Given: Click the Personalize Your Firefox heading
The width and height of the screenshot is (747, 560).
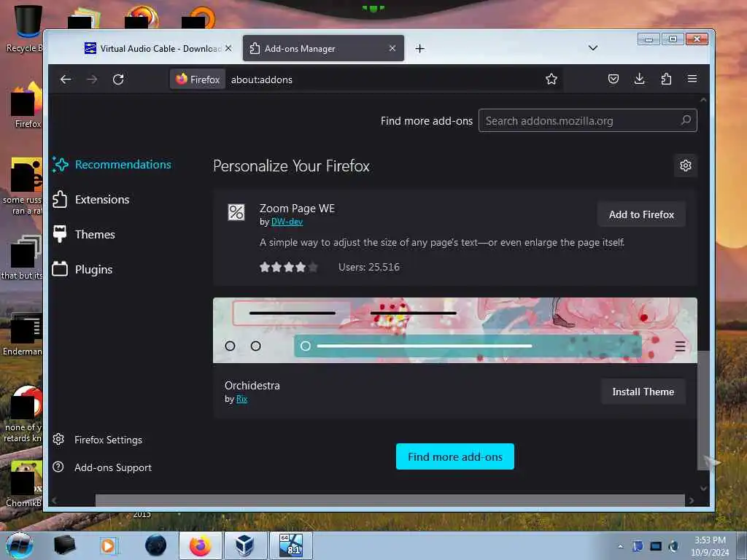Looking at the screenshot, I should tap(292, 166).
